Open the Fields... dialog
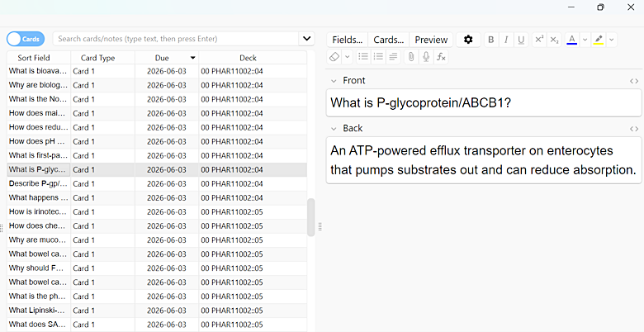 [347, 40]
